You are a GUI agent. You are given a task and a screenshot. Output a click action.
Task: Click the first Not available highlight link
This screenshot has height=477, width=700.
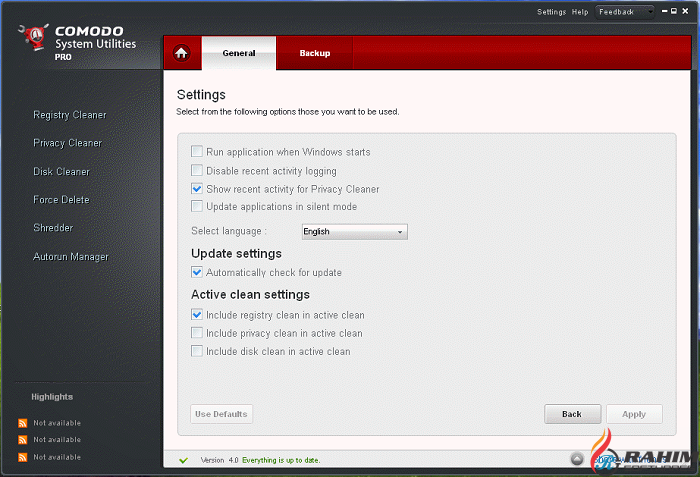pyautogui.click(x=57, y=423)
